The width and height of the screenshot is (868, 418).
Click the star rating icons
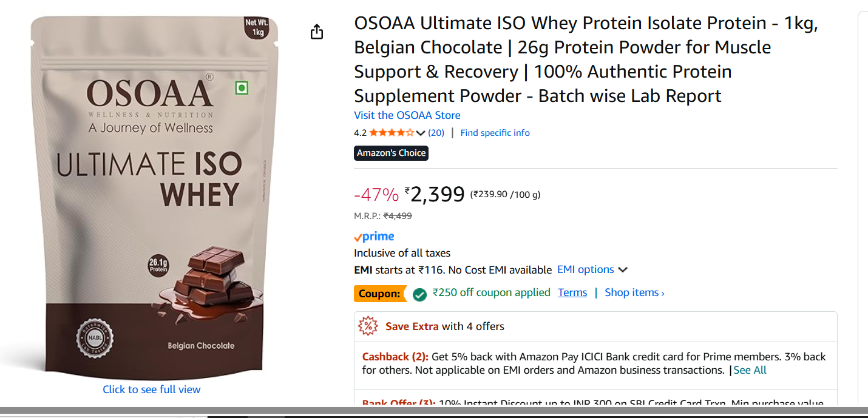(x=392, y=133)
